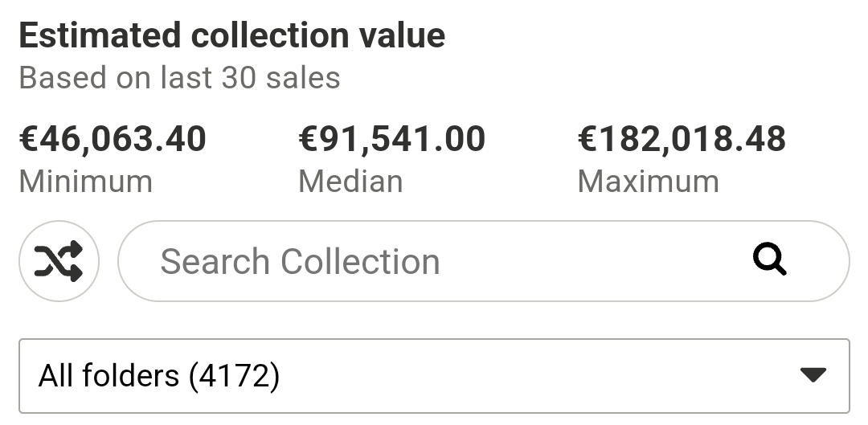This screenshot has width=868, height=425.
Task: Click the number 30 in the subtitle
Action: (239, 77)
